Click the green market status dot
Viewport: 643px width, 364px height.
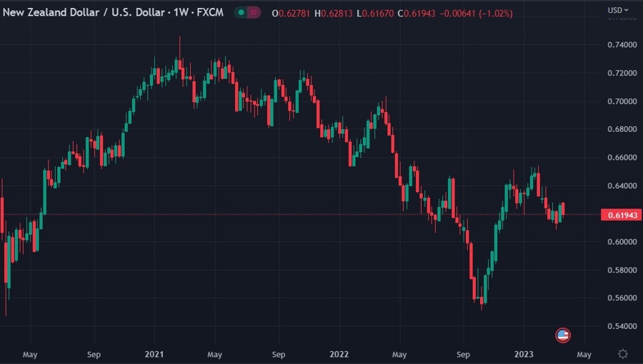pos(241,13)
